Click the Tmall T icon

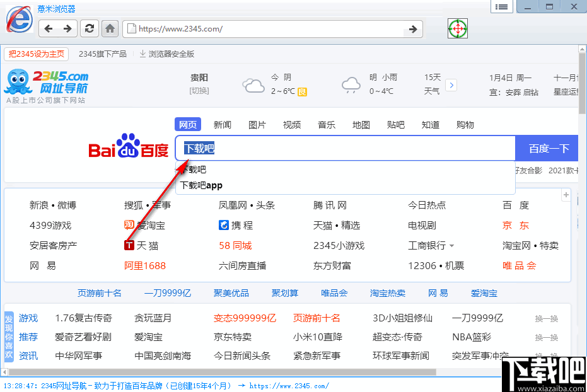coord(129,245)
